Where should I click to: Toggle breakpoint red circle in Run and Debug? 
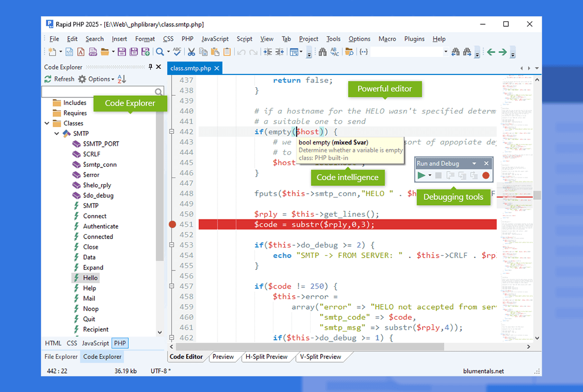[x=485, y=175]
